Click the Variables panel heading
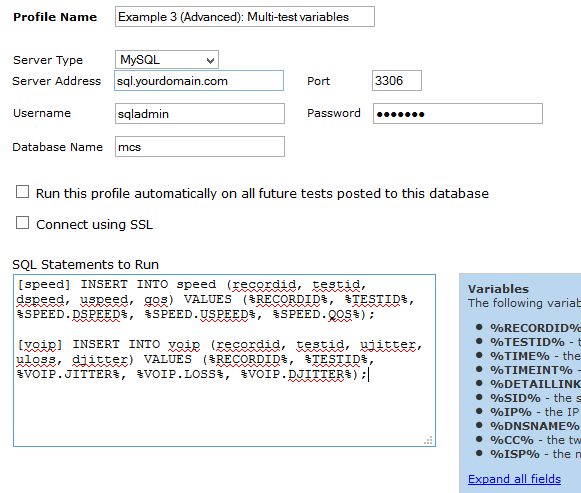This screenshot has height=493, width=581. pyautogui.click(x=498, y=289)
